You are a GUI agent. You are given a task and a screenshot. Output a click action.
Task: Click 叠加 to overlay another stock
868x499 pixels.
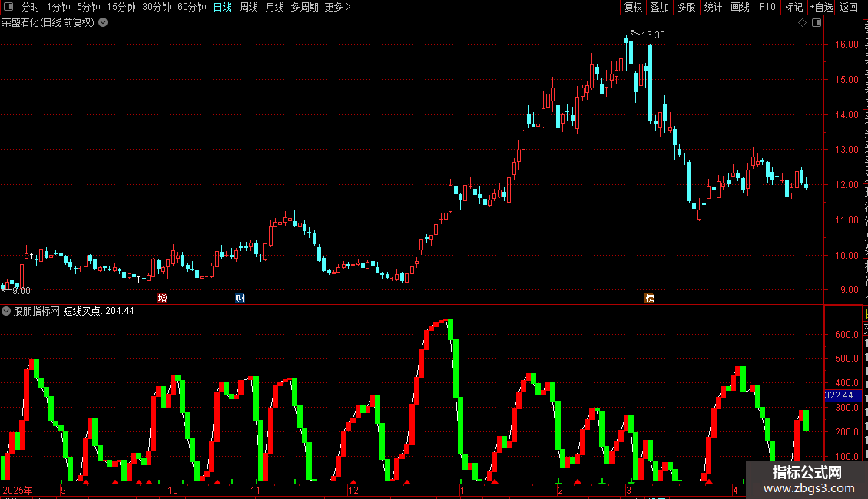tap(659, 7)
